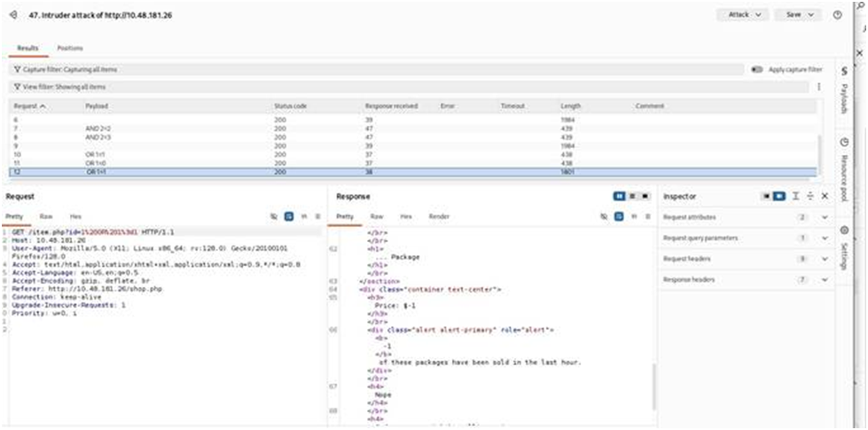Image resolution: width=868 pixels, height=430 pixels.
Task: Select request row 7 with payload AND 2=2
Action: [412, 129]
